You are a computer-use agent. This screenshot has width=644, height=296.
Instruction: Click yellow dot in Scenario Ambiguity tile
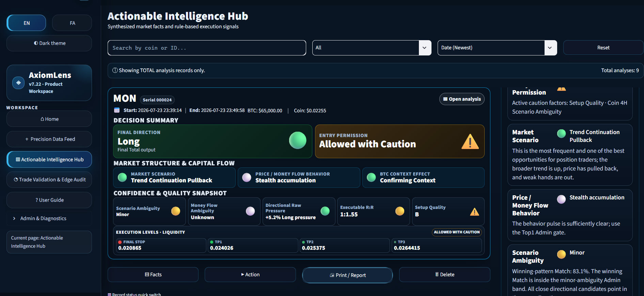click(x=176, y=211)
